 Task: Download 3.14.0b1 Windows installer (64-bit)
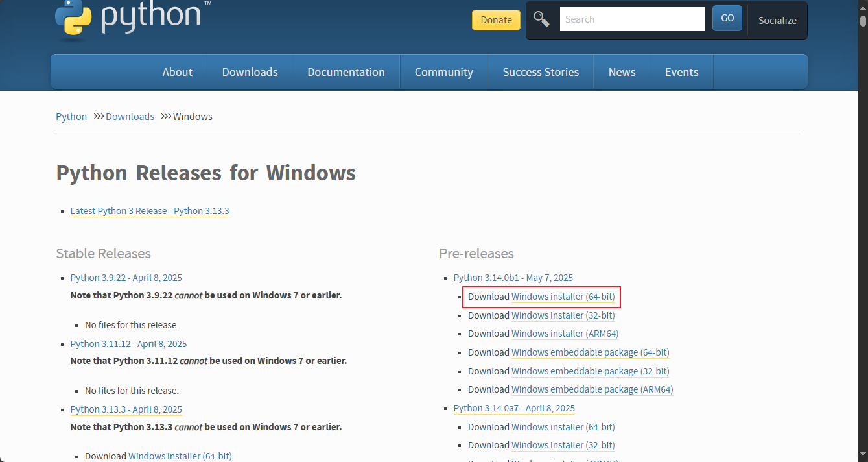click(563, 297)
